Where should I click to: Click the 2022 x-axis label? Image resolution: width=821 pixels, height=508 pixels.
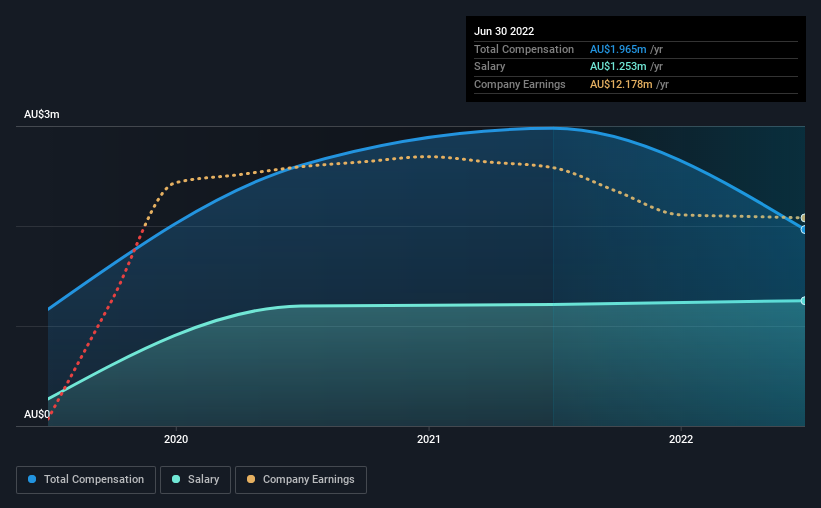pyautogui.click(x=681, y=439)
